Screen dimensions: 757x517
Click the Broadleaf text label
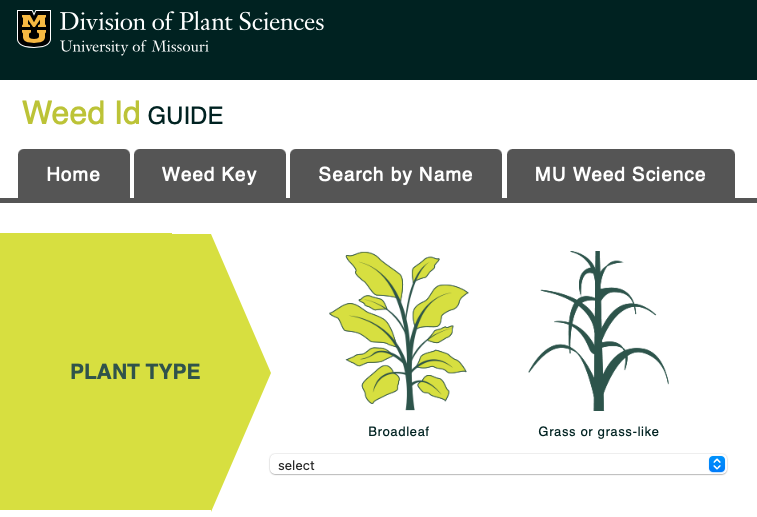tap(398, 432)
